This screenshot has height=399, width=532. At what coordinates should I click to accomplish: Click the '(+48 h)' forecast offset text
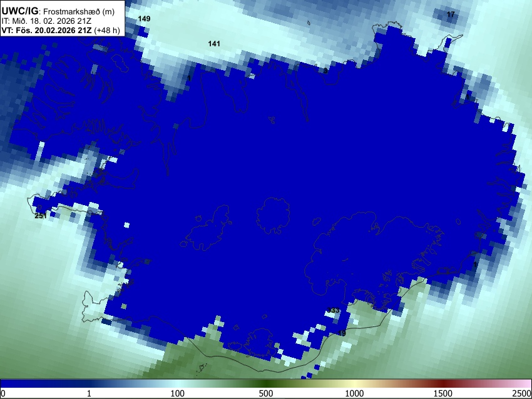click(107, 30)
